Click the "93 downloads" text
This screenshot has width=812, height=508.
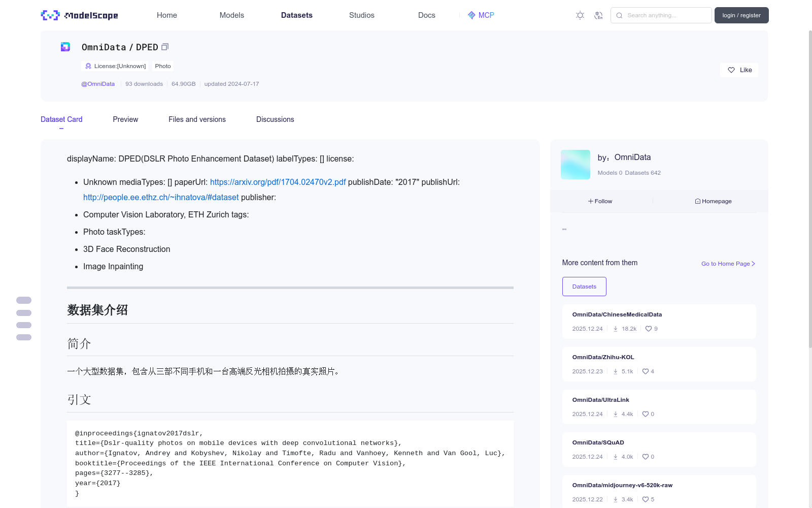point(144,84)
